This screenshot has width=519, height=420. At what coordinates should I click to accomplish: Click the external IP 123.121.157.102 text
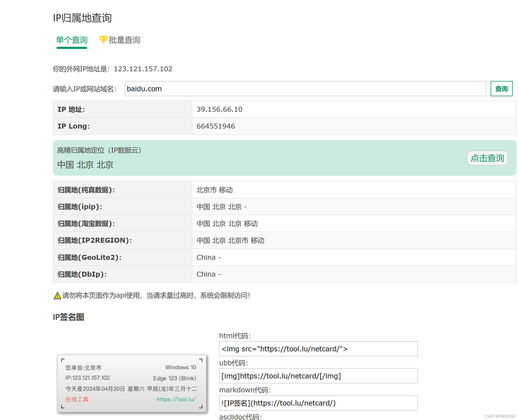pos(143,69)
